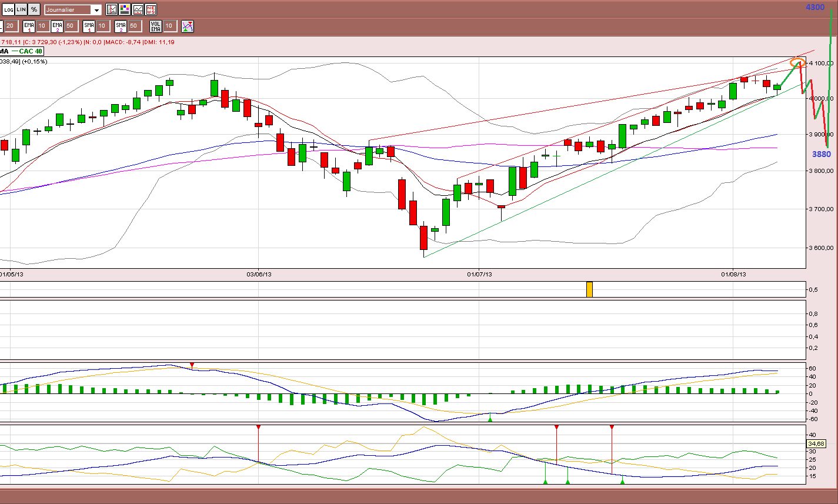This screenshot has height=504, width=838.
Task: Click the 03/06/13 date label
Action: click(x=258, y=273)
